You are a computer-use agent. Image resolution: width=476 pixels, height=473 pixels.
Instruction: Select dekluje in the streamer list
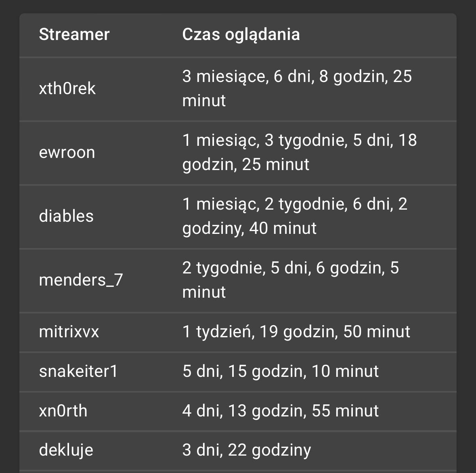pyautogui.click(x=66, y=450)
